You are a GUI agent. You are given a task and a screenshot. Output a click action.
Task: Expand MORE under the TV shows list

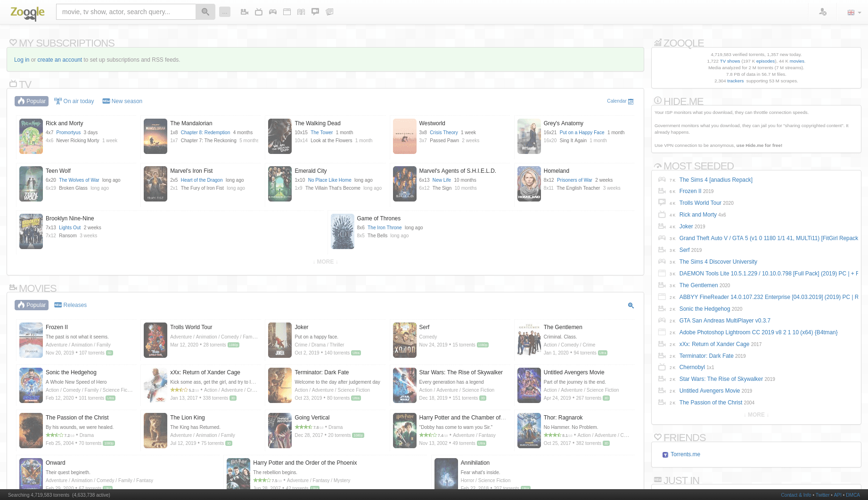325,262
